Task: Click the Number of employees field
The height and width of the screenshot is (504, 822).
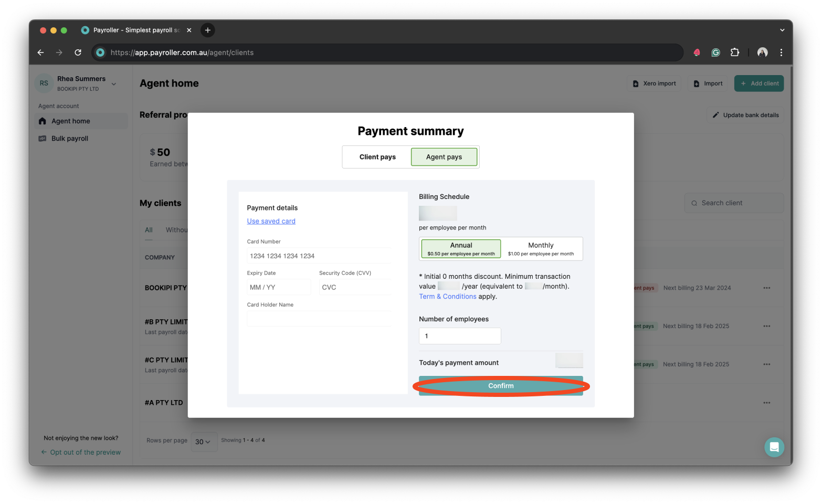Action: [x=460, y=336]
